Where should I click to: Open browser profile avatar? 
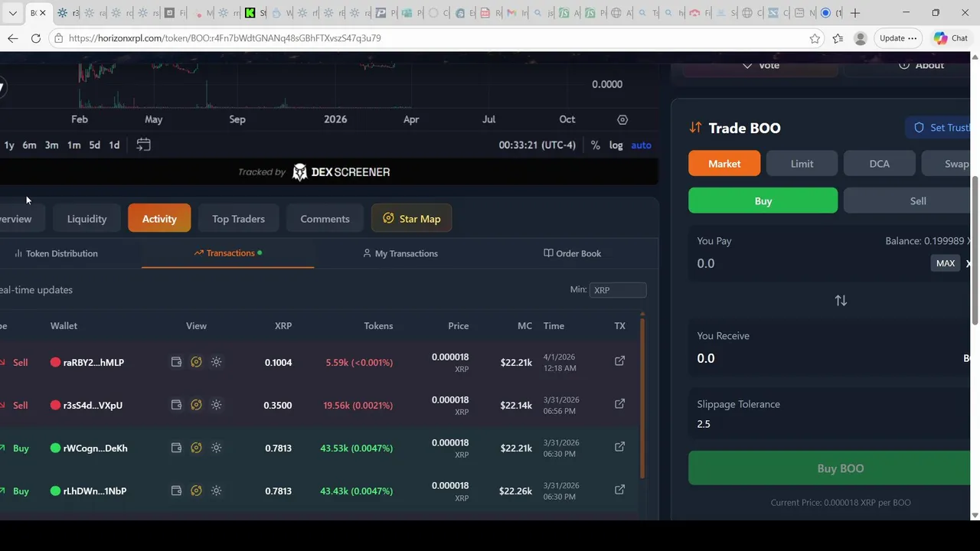(x=861, y=38)
